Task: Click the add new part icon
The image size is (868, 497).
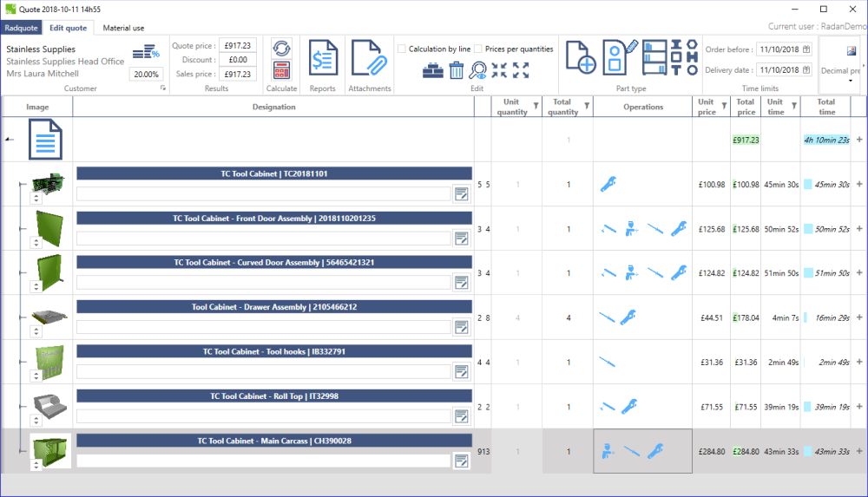Action: 580,57
